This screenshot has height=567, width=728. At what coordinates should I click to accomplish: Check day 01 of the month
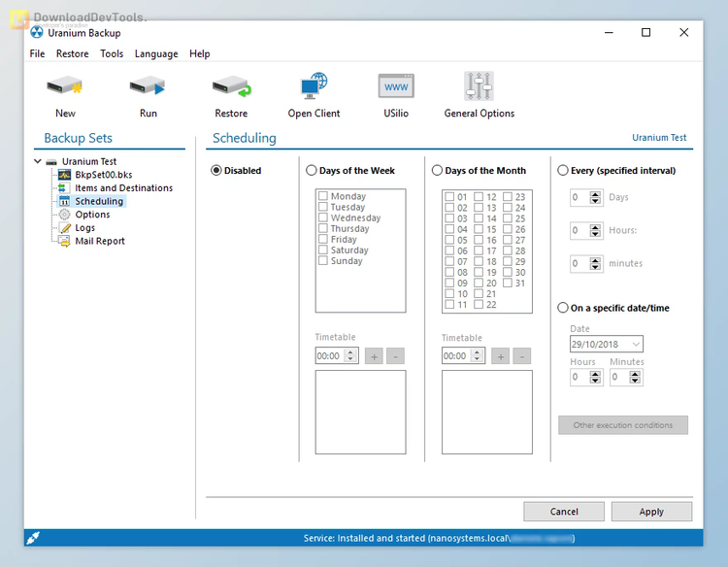pyautogui.click(x=449, y=196)
